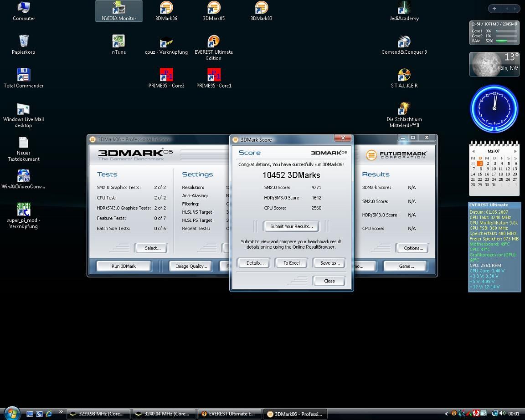This screenshot has height=420, width=525.
Task: Select the WinAVIVideoConverter shortcut icon
Action: [x=23, y=179]
